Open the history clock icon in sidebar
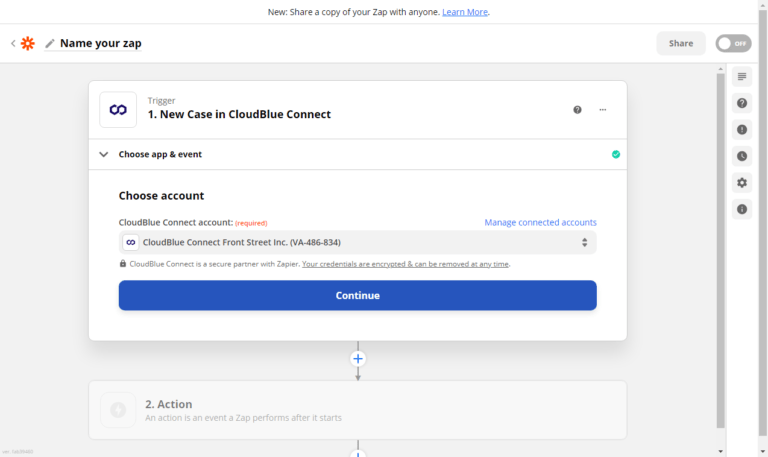This screenshot has width=768, height=457. click(742, 156)
